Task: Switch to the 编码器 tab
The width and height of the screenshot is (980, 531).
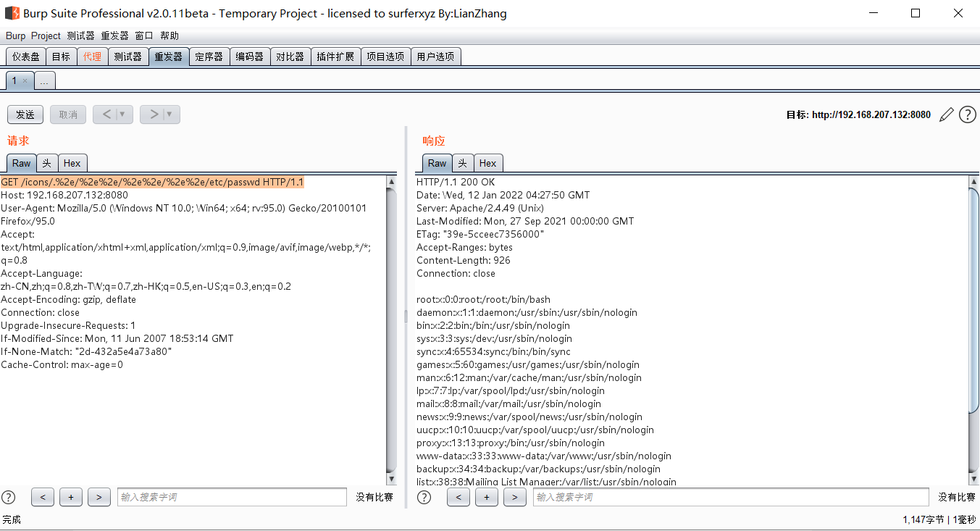Action: coord(250,57)
